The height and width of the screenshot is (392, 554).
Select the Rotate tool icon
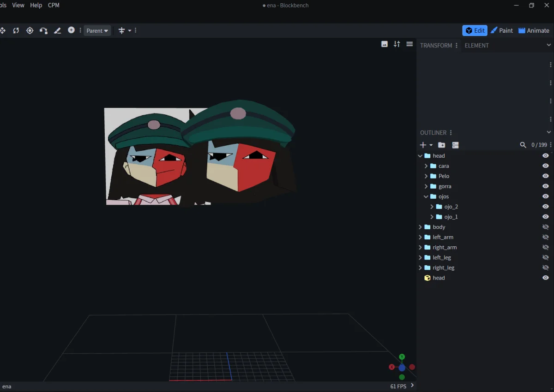pyautogui.click(x=16, y=30)
